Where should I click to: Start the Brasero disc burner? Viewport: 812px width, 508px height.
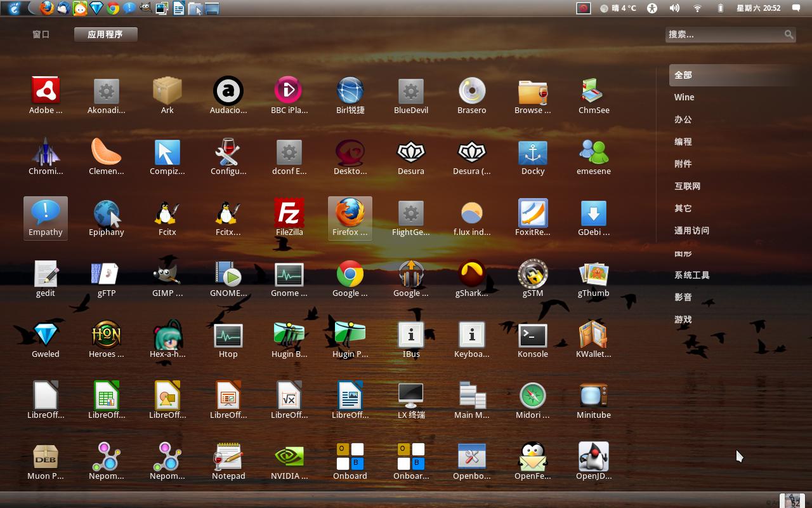point(472,91)
